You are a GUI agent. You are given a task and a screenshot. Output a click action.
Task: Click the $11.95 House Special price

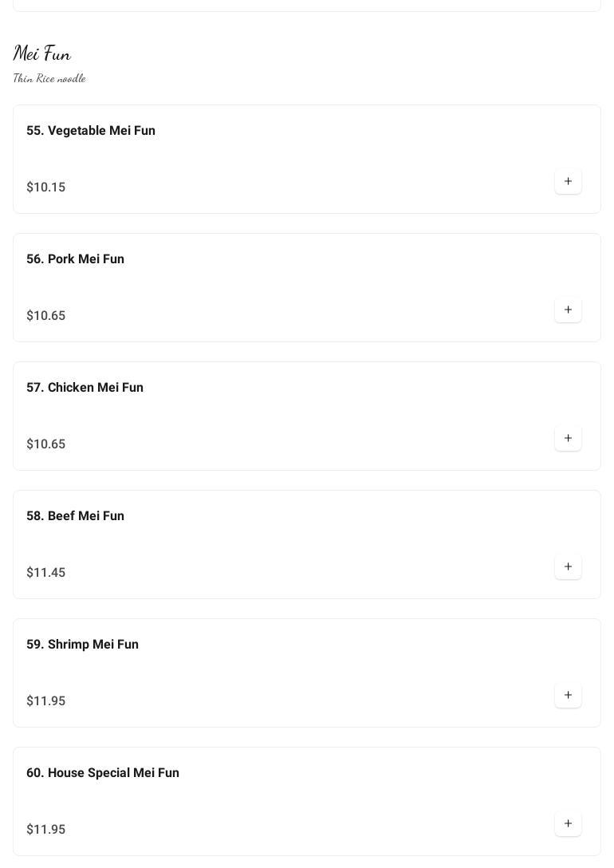click(46, 830)
